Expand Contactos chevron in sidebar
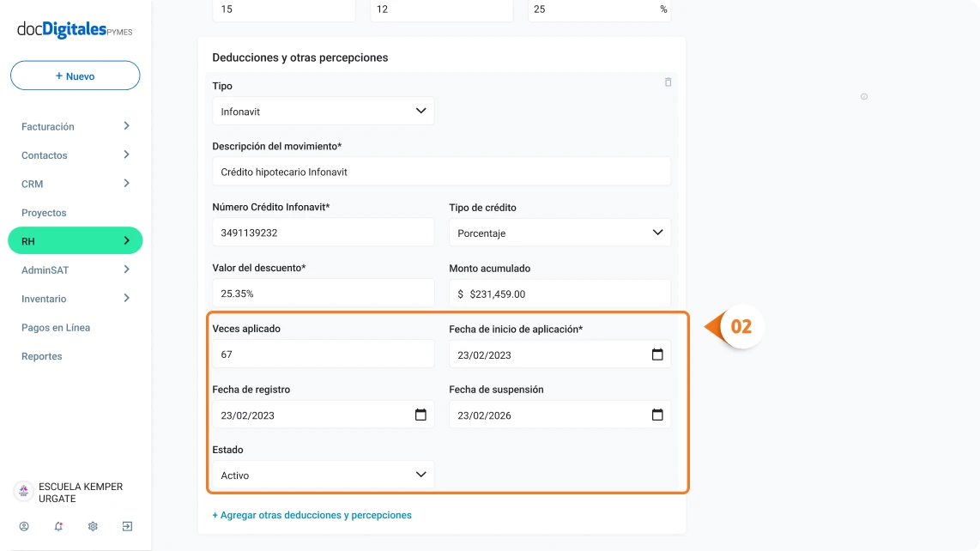This screenshot has height=551, width=980. pyautogui.click(x=127, y=155)
